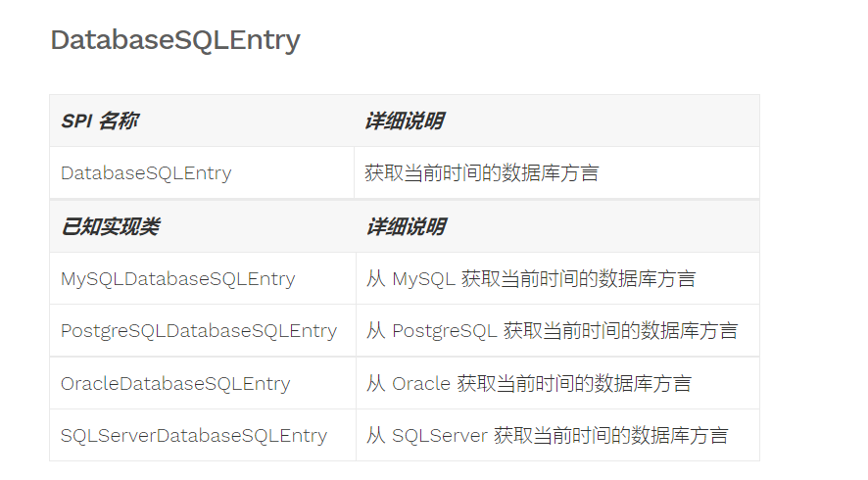Click the word "Oracle" in description column
Viewport: 868px width, 480px height.
(421, 383)
